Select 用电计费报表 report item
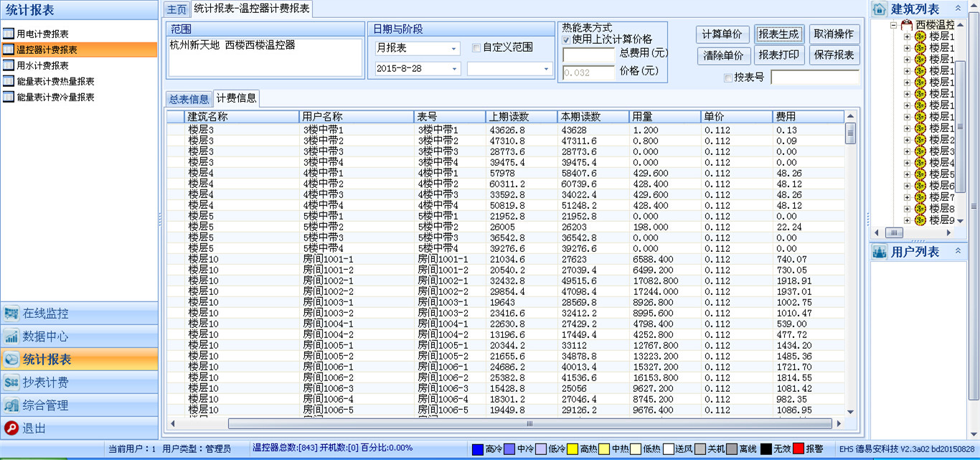 pos(42,34)
